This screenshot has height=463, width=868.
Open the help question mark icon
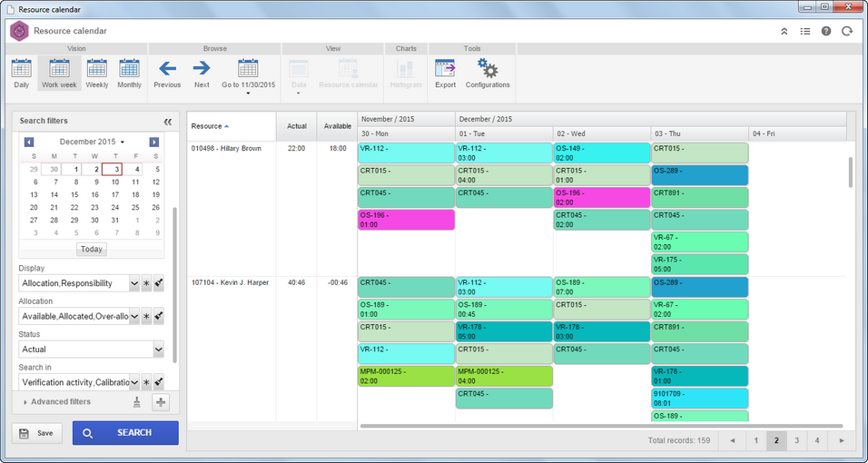pyautogui.click(x=826, y=32)
